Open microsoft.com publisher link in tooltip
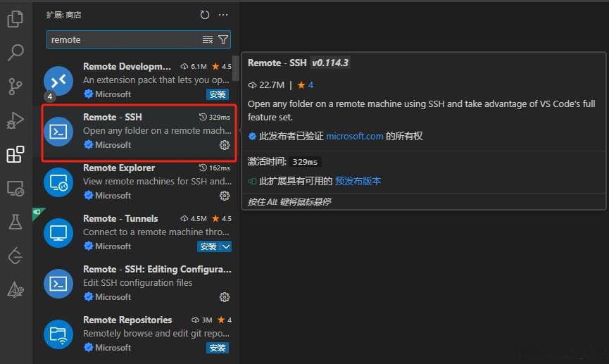609x364 pixels. 355,136
